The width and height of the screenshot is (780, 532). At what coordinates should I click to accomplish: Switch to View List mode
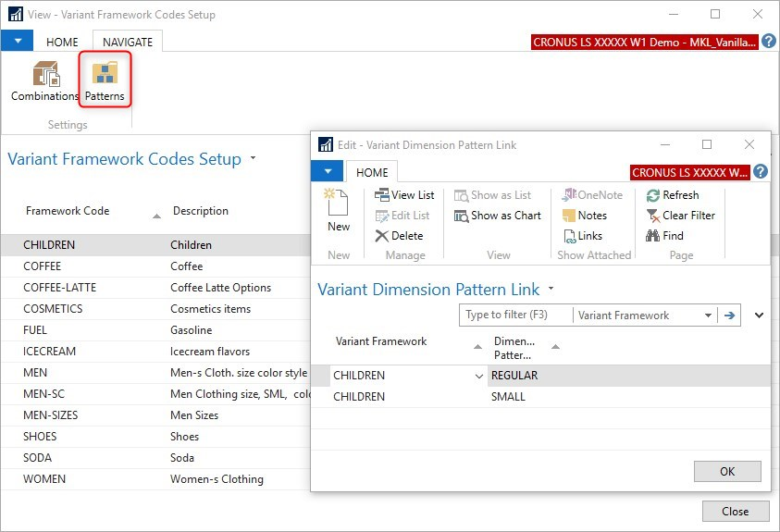pos(404,195)
